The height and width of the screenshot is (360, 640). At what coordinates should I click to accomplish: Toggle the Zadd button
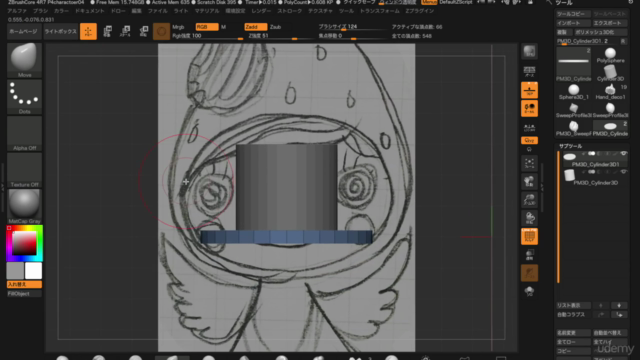pos(256,27)
